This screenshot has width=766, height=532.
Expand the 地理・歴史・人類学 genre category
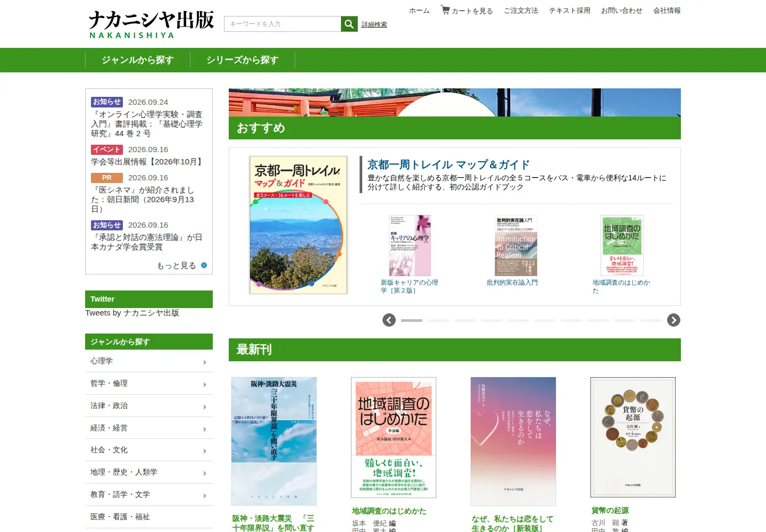[x=149, y=472]
